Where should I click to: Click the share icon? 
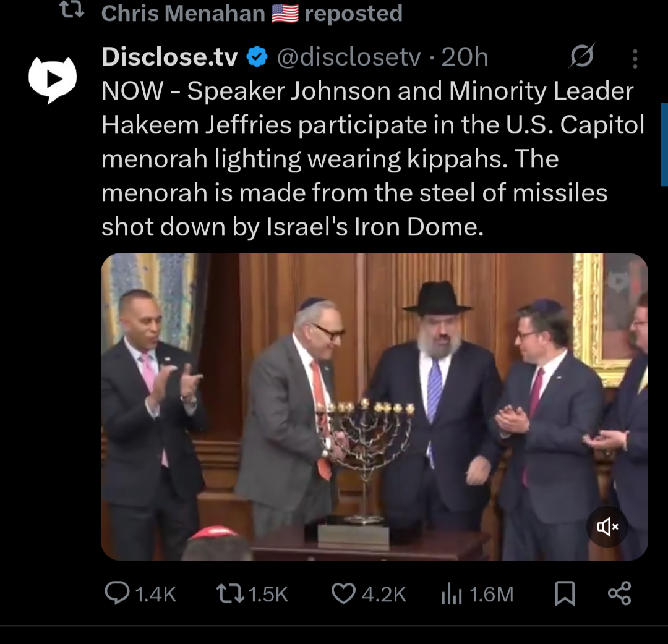619,593
